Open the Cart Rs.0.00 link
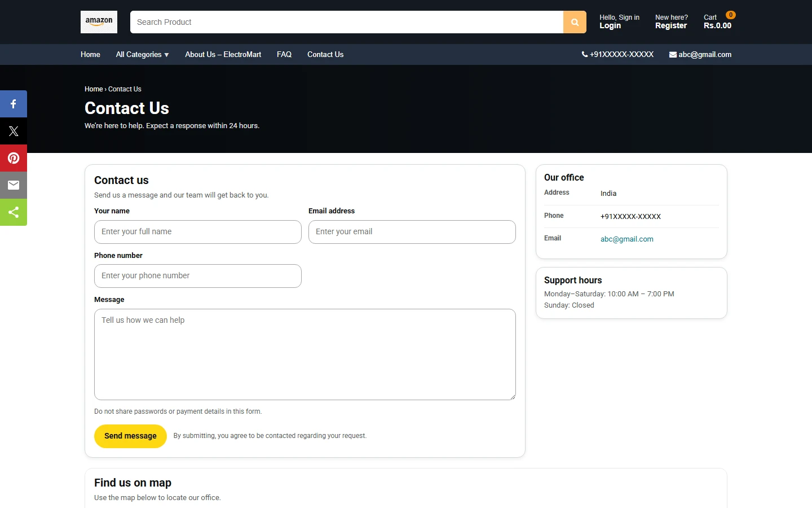The image size is (812, 508). coord(717,21)
